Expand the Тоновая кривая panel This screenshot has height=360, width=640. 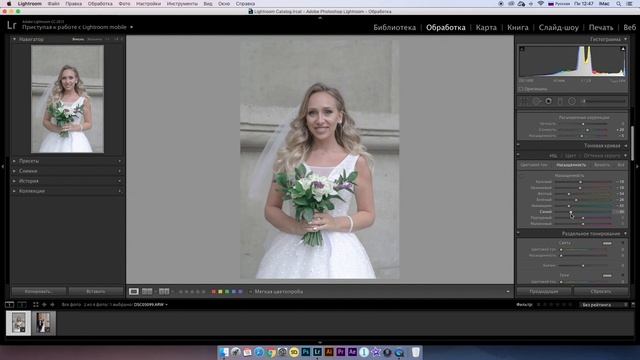click(x=626, y=146)
